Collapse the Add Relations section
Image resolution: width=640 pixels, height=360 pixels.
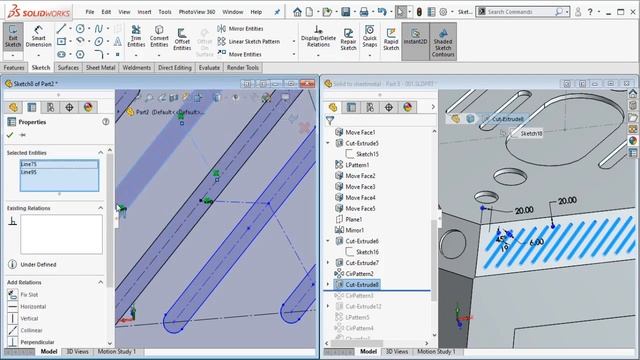pos(100,282)
